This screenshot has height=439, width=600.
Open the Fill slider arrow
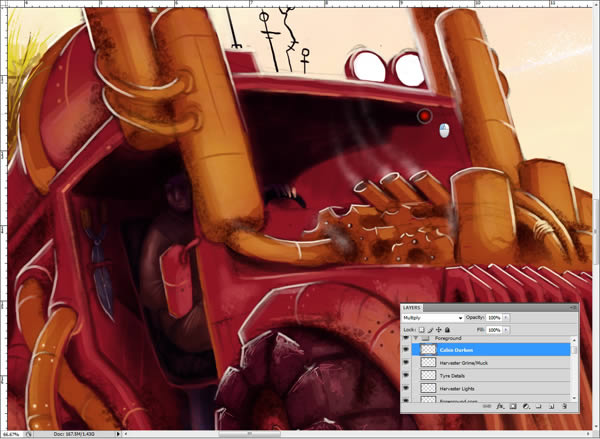tap(506, 330)
